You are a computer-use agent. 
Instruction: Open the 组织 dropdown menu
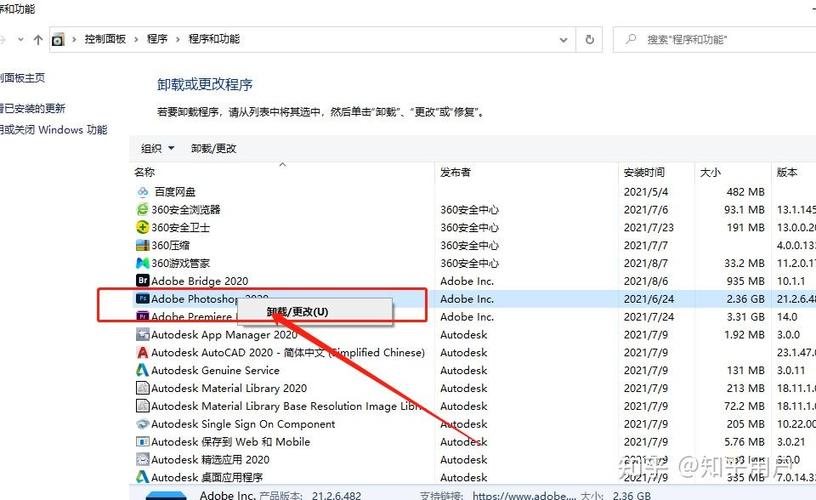(x=157, y=149)
